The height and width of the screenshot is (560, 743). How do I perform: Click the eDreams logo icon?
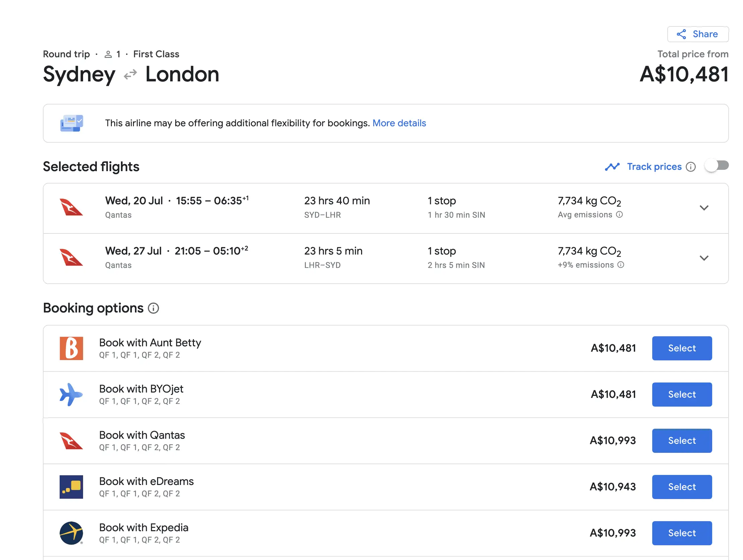tap(71, 487)
